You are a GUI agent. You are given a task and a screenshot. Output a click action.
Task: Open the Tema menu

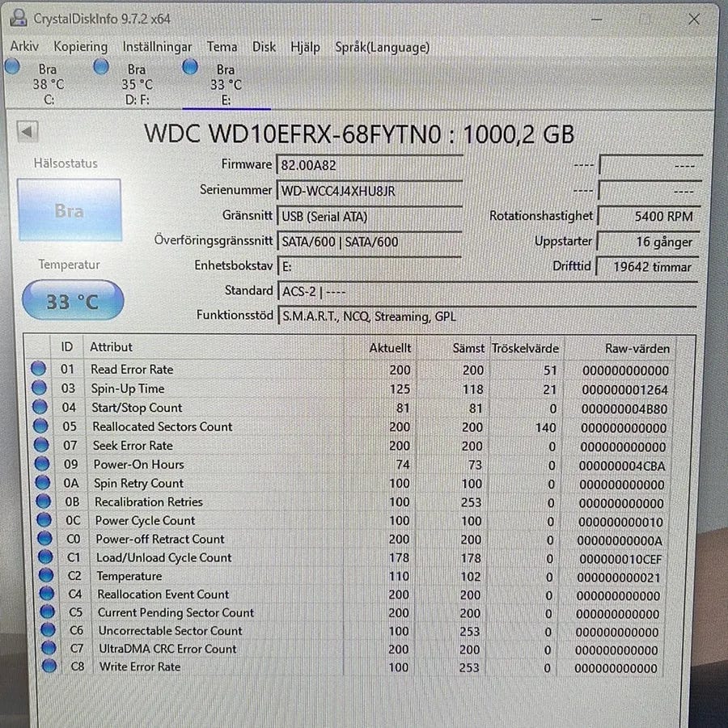pos(222,47)
